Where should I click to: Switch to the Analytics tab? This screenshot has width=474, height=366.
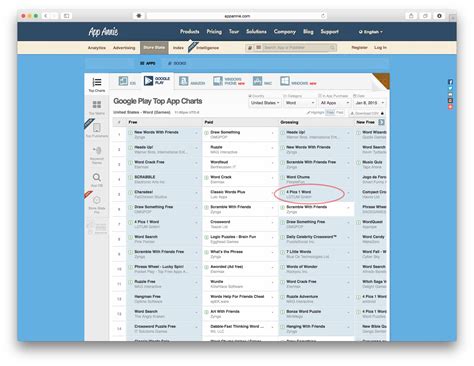pyautogui.click(x=97, y=48)
